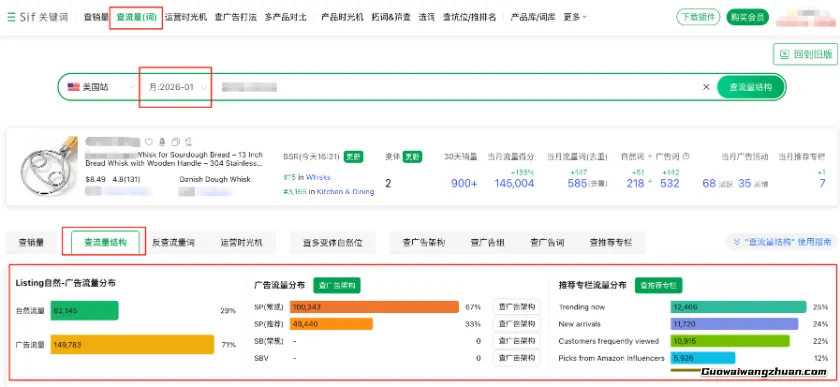
Task: Switch to the 查多变体自然位 tab
Action: [333, 242]
